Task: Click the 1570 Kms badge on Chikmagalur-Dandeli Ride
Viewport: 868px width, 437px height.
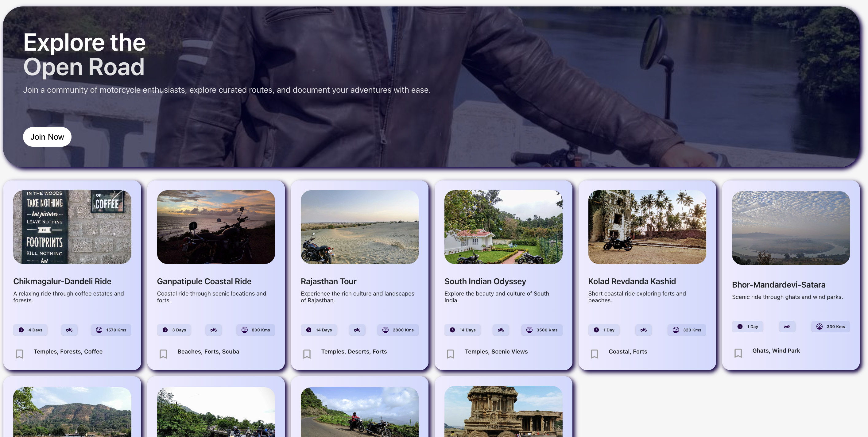Action: 111,330
